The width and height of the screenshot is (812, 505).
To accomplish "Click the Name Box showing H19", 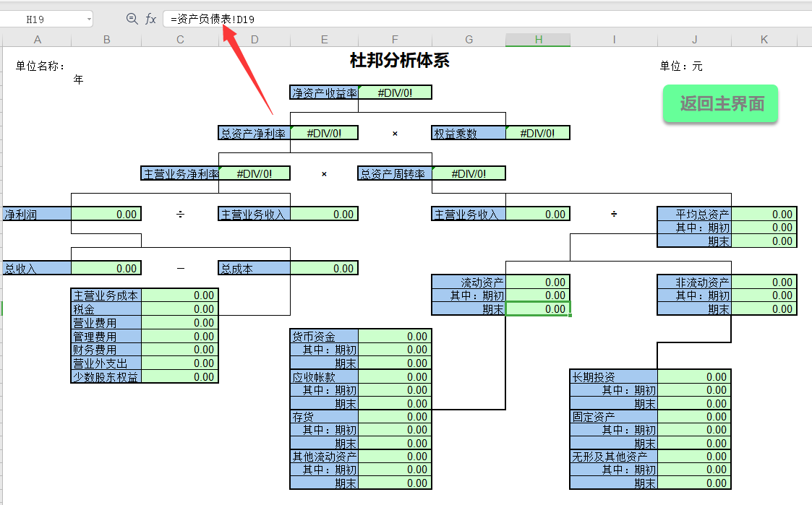I will [x=40, y=19].
